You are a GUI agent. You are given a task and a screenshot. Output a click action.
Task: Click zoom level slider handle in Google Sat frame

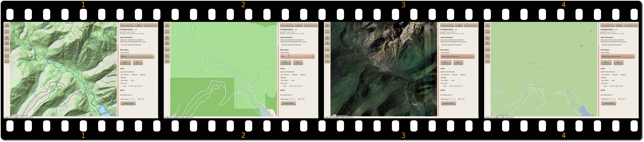pos(438,43)
